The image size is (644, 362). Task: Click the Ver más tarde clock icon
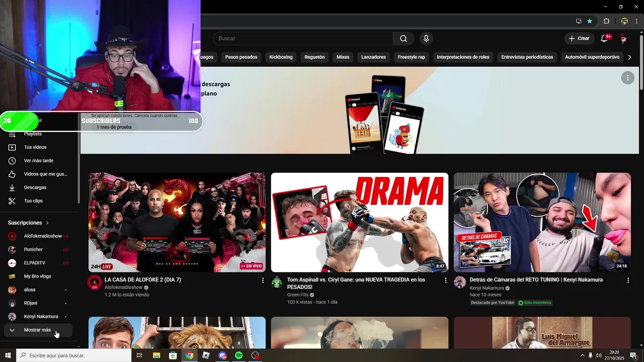click(x=12, y=160)
